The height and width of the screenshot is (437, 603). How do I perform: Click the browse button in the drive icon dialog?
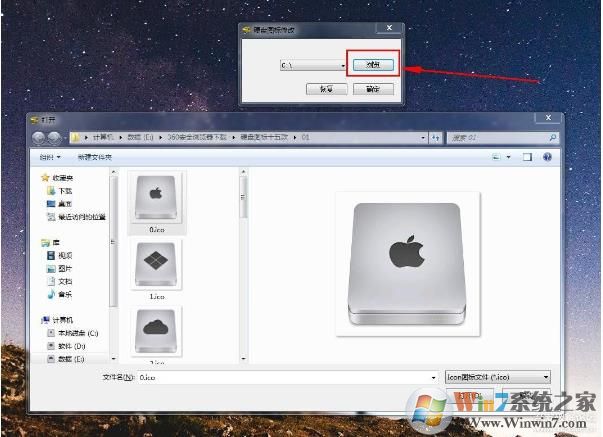tap(373, 64)
